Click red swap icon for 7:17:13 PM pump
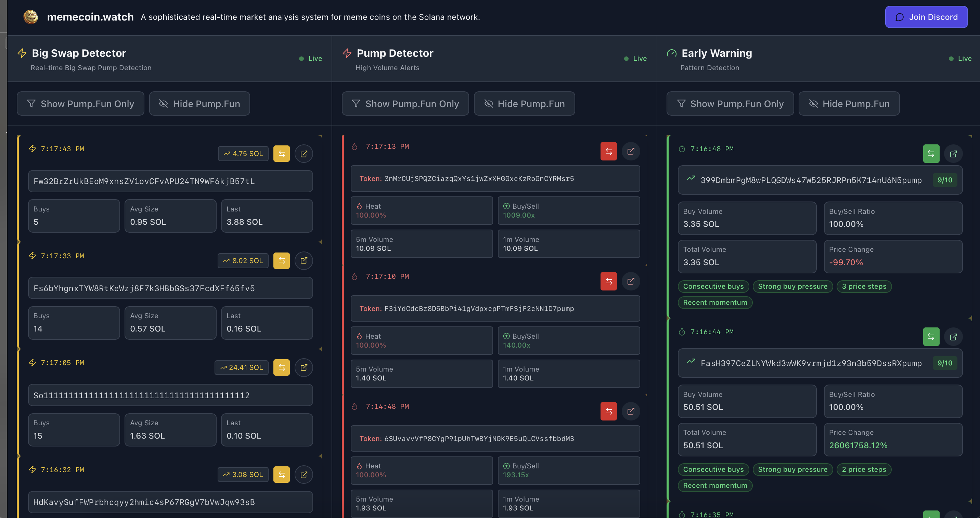980x518 pixels. tap(608, 151)
